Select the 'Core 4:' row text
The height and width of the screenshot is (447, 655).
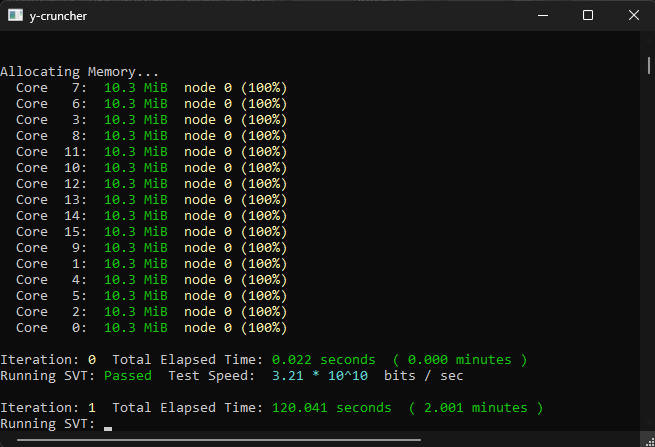pos(152,280)
